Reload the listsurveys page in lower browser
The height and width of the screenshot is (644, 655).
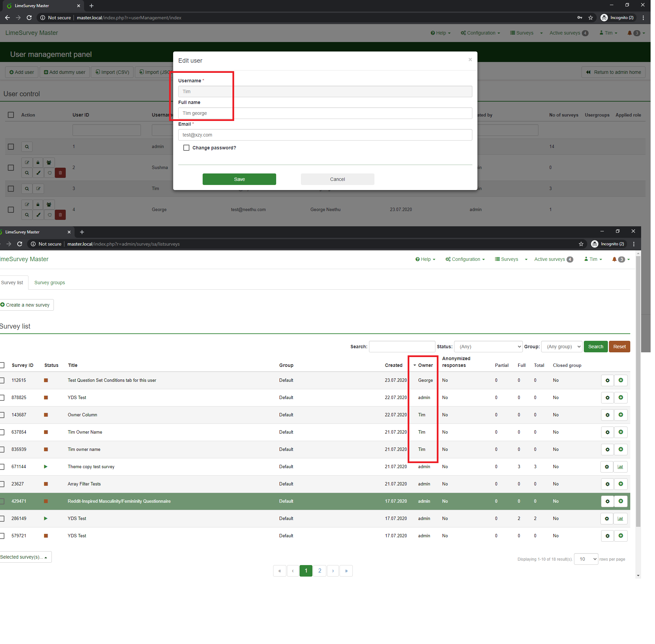[x=20, y=244]
